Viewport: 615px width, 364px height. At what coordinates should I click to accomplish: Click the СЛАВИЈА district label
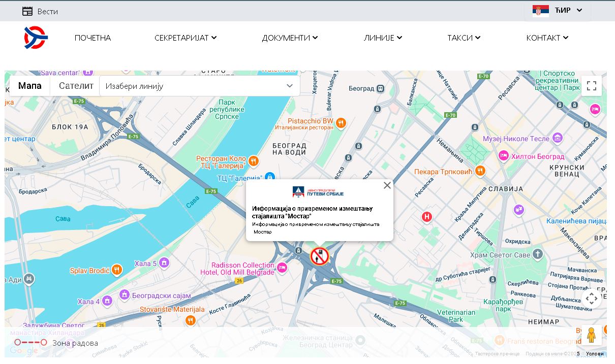(505, 189)
